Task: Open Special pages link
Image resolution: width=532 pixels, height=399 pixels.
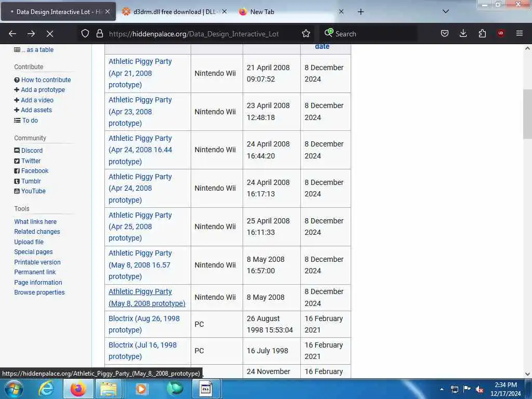Action: click(x=33, y=252)
